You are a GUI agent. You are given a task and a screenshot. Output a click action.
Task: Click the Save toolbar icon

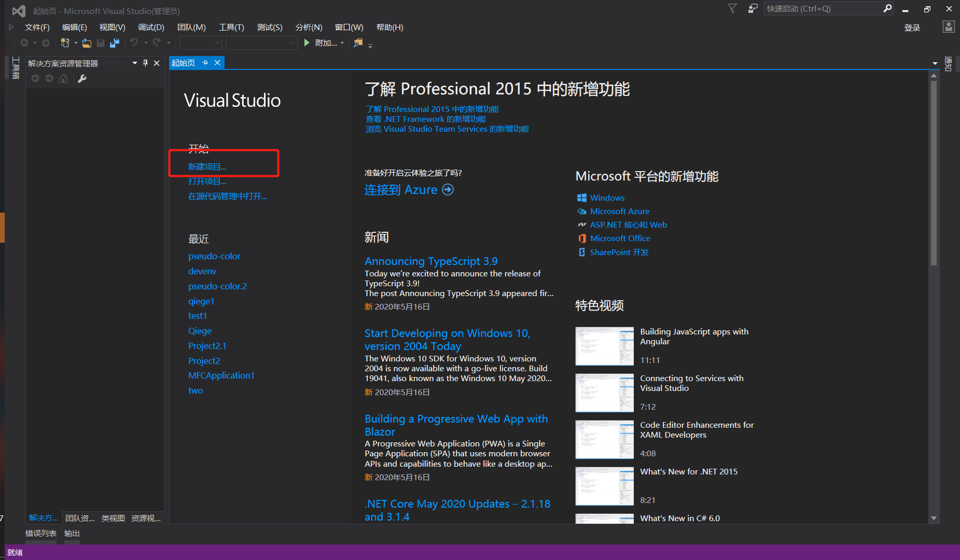point(101,43)
